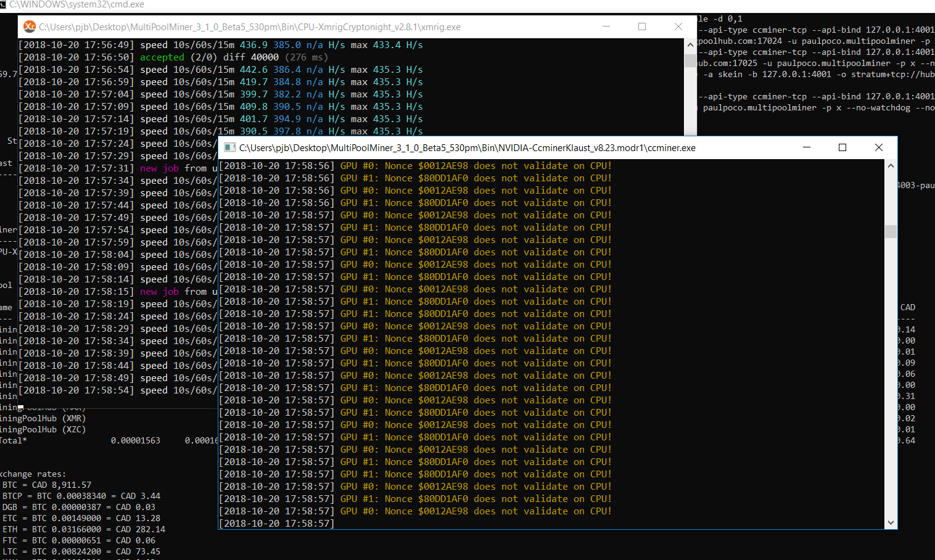The height and width of the screenshot is (560, 935).
Task: Minimize the xmrig window
Action: pos(606,27)
